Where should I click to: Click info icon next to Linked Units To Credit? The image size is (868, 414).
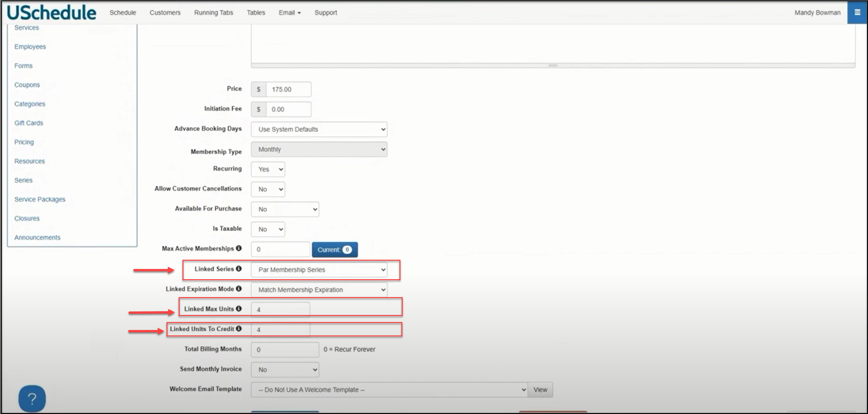pyautogui.click(x=238, y=328)
